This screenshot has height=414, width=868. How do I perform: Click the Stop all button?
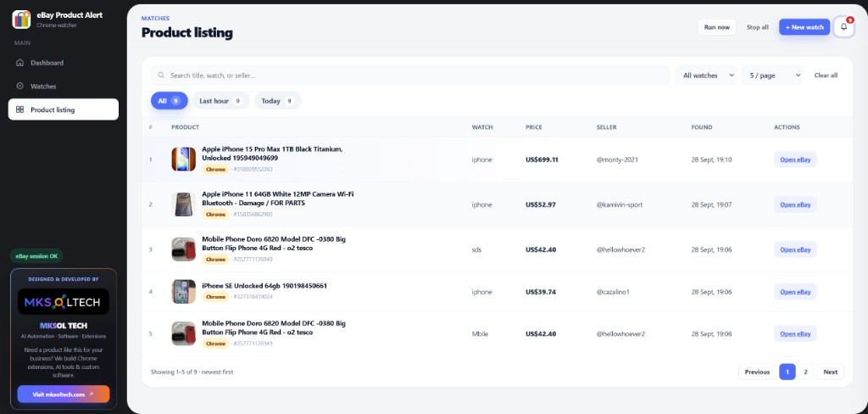click(757, 27)
